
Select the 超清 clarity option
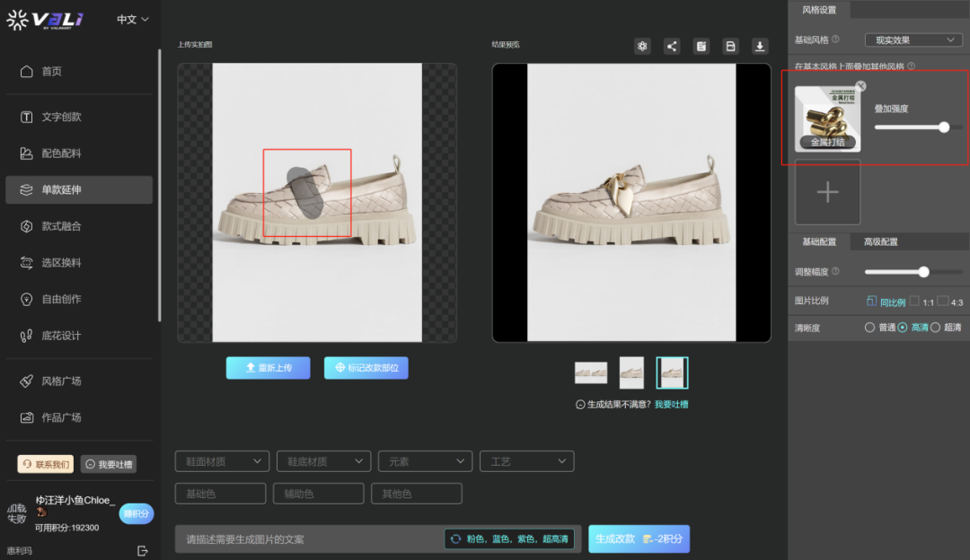tap(935, 328)
